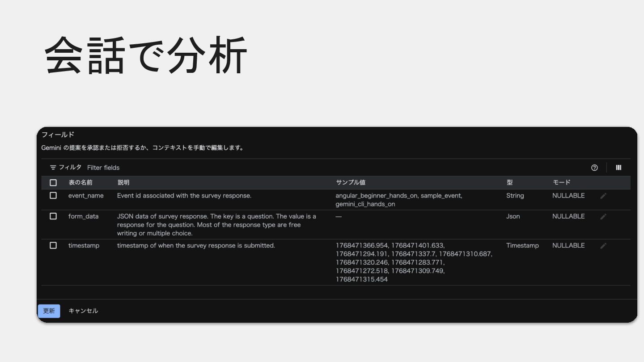The image size is (644, 362).
Task: Check the event_name row checkbox
Action: [x=53, y=196]
